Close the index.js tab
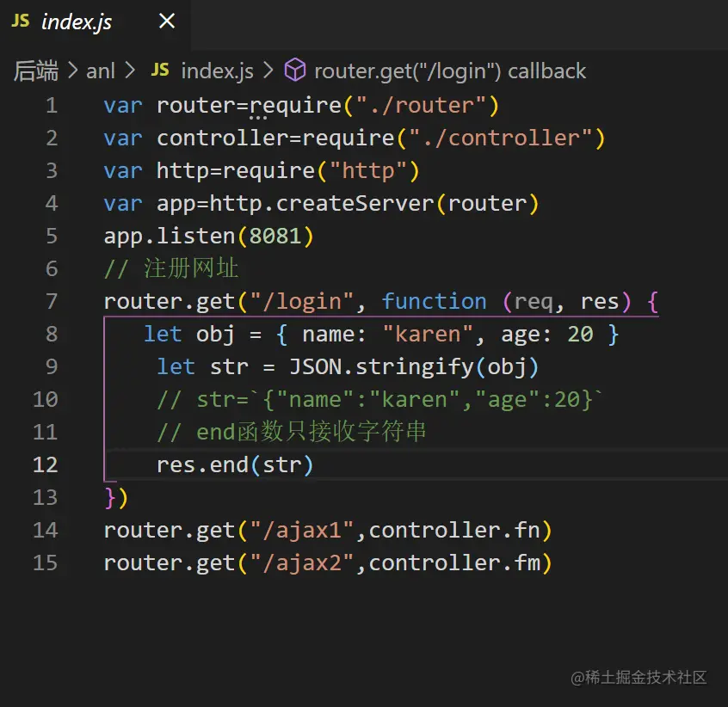Image resolution: width=728 pixels, height=707 pixels. (167, 21)
